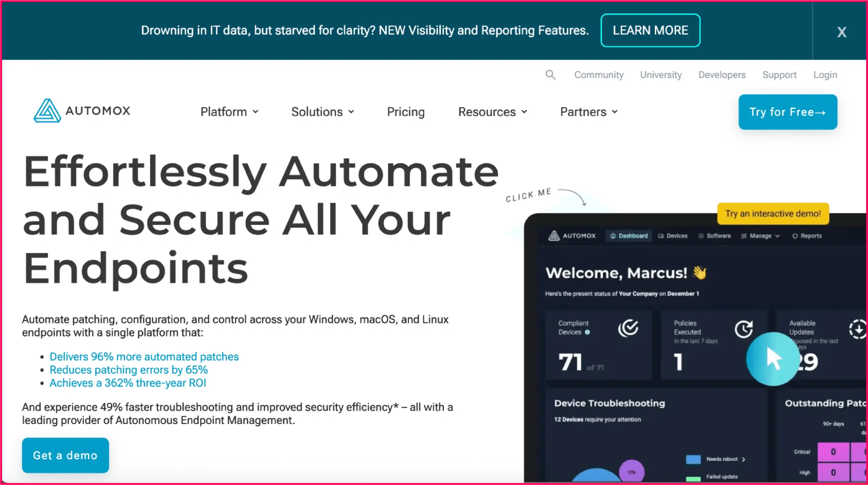
Task: Select the Dashboard icon in the demo navbar
Action: [613, 236]
